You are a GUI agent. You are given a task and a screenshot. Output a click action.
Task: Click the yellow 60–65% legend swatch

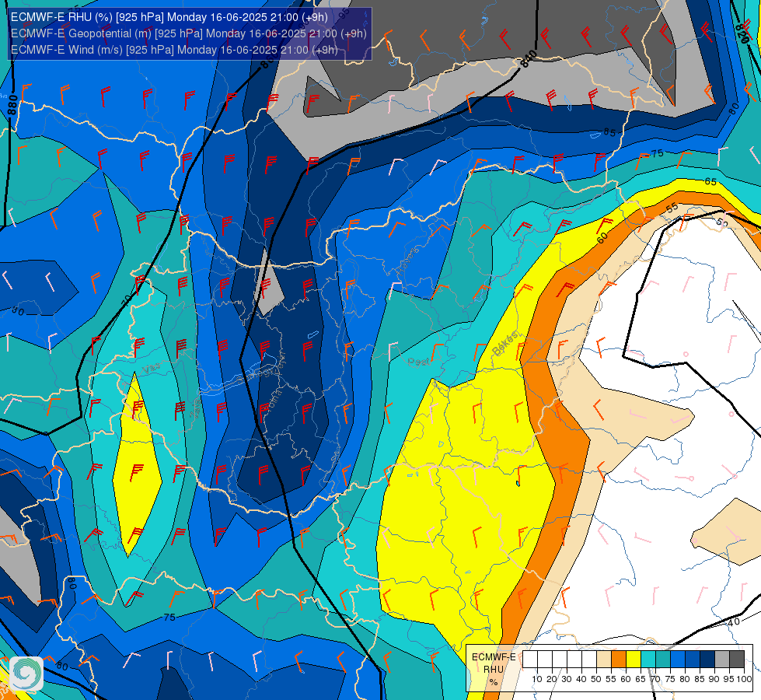pyautogui.click(x=634, y=660)
